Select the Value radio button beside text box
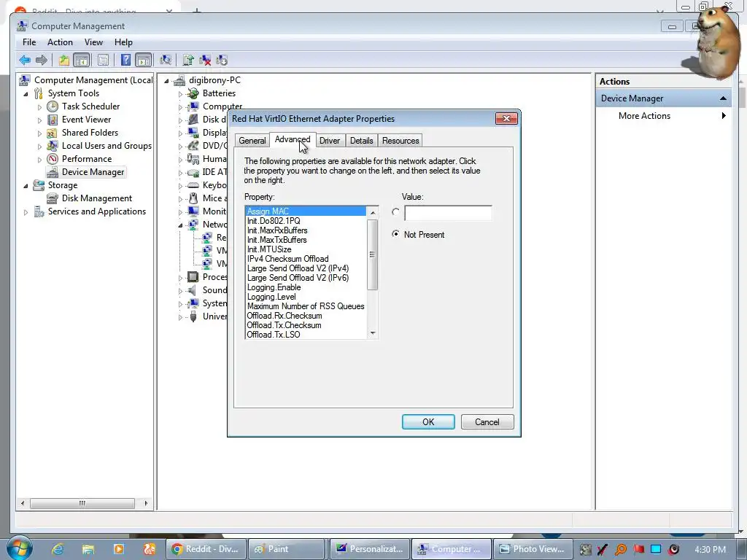747x560 pixels. tap(395, 212)
